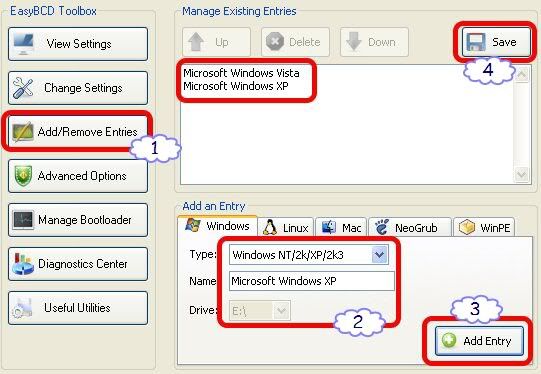Viewport: 541px width, 374px height.
Task: Click the grey delete X icon
Action: [275, 42]
